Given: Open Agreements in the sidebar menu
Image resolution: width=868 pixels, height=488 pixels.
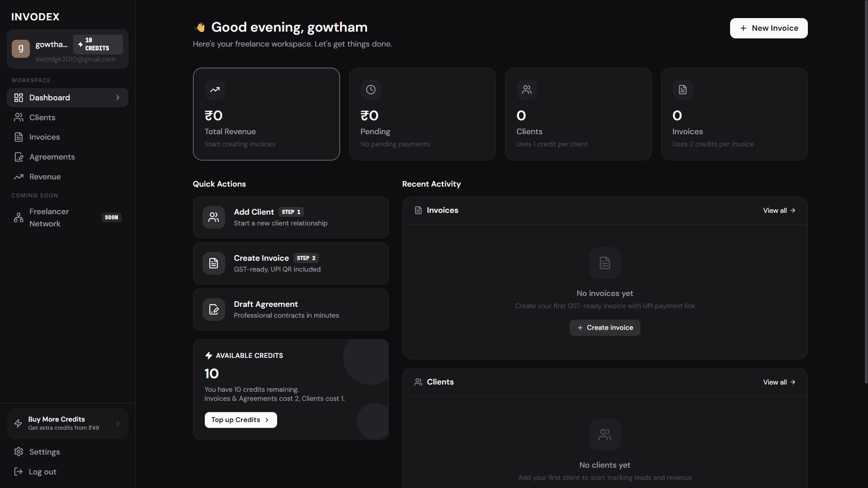Looking at the screenshot, I should coord(52,157).
